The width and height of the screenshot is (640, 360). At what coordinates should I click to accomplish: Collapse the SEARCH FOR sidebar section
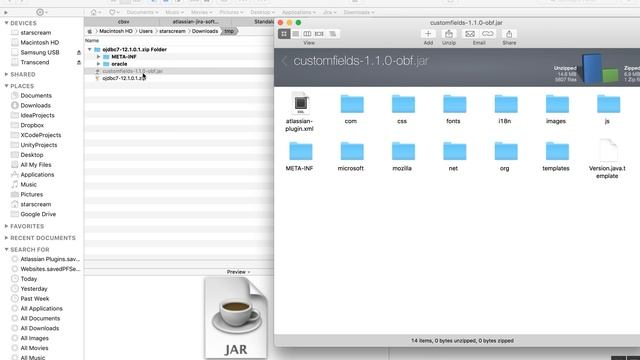click(x=6, y=249)
